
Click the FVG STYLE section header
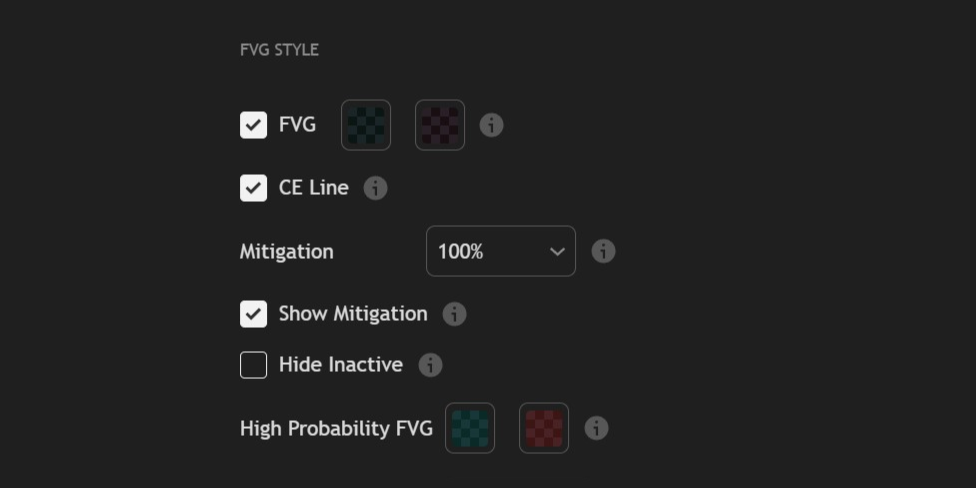pyautogui.click(x=279, y=50)
